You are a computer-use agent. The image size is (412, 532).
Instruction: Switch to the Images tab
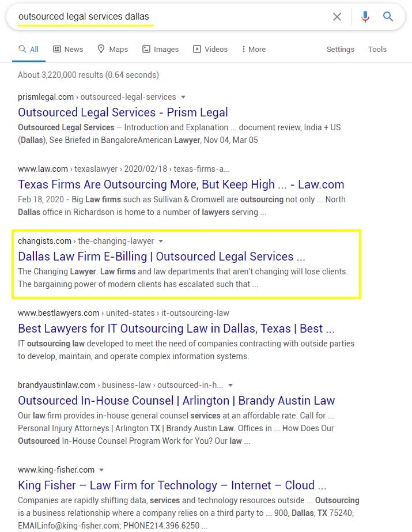160,49
